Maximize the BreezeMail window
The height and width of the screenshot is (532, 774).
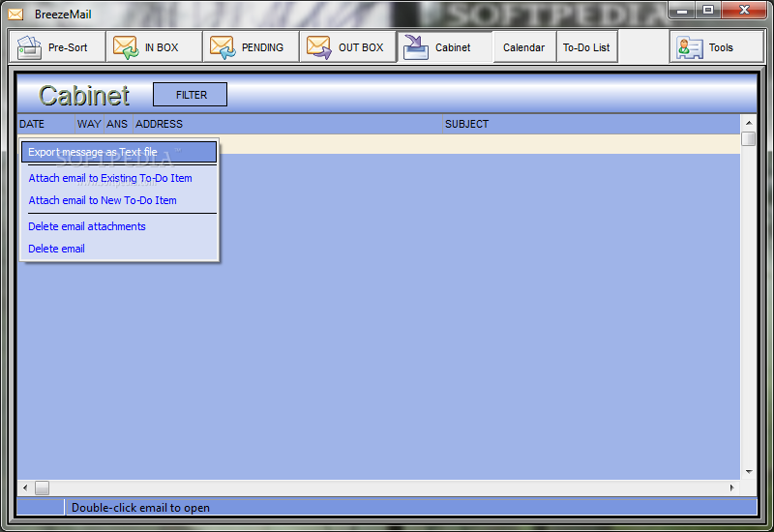[x=708, y=10]
